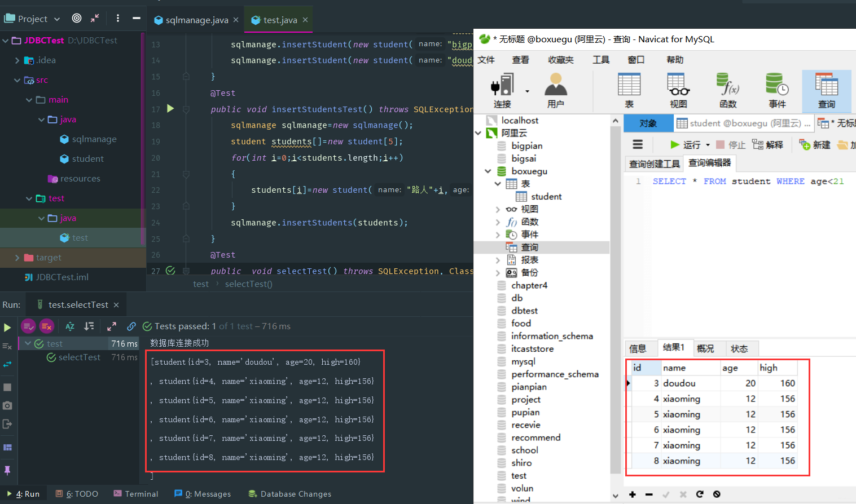Select the chapter4 database
The width and height of the screenshot is (856, 504).
tap(523, 285)
